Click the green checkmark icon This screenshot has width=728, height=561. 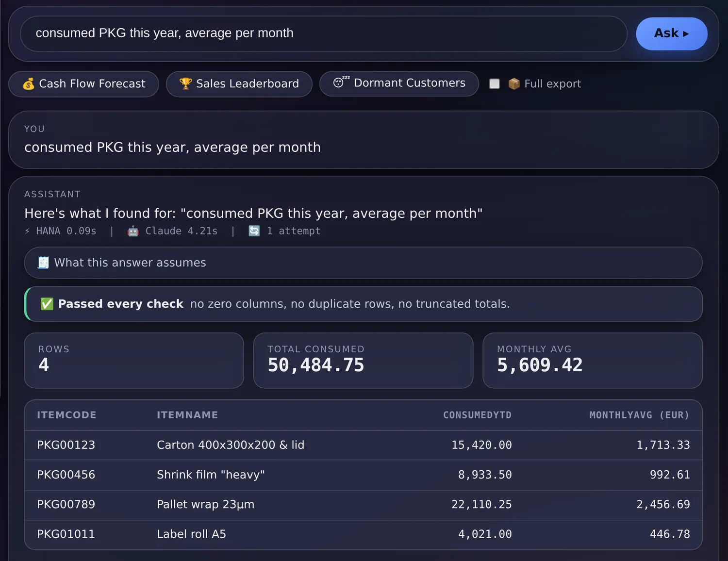click(47, 304)
